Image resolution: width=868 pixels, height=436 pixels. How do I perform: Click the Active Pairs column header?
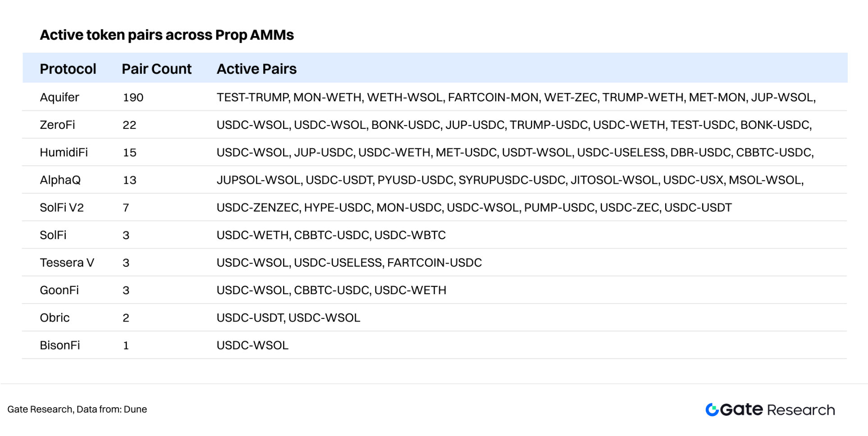[256, 69]
